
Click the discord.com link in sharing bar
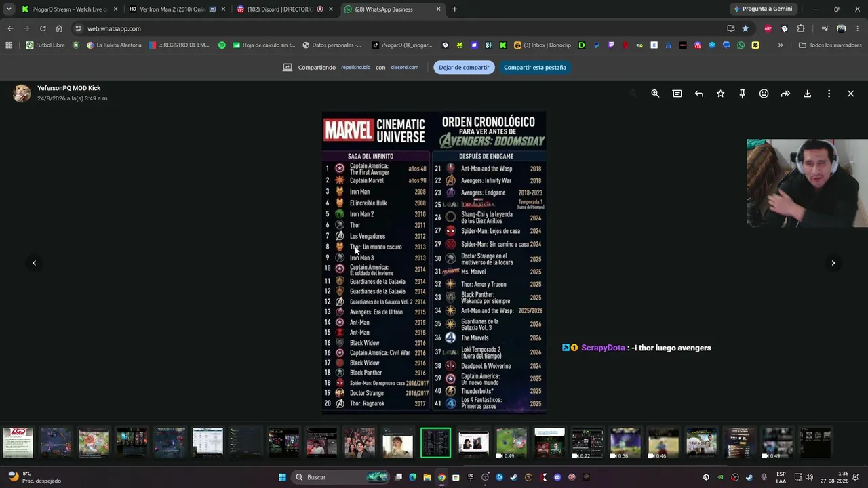(x=405, y=68)
